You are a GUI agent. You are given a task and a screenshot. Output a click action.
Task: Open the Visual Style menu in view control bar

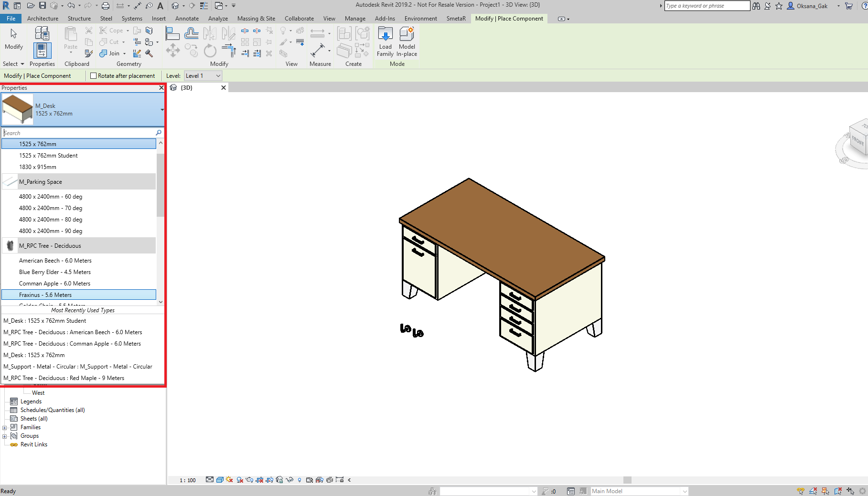click(x=220, y=480)
